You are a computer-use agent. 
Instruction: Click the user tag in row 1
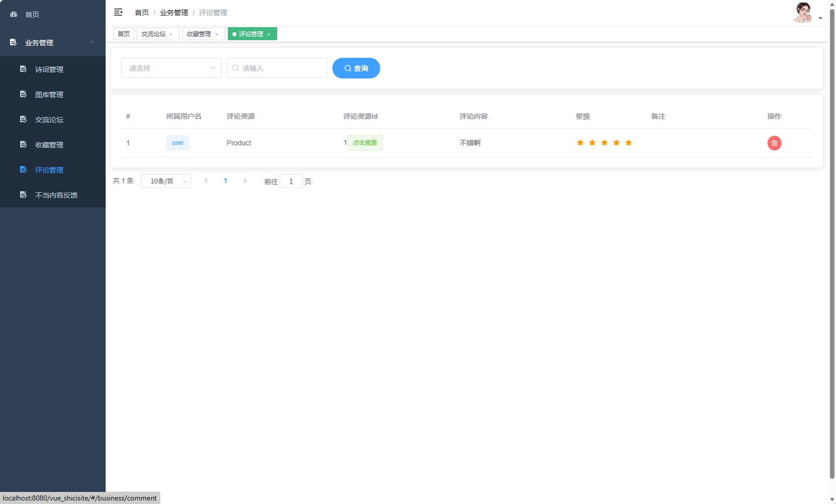tap(178, 143)
